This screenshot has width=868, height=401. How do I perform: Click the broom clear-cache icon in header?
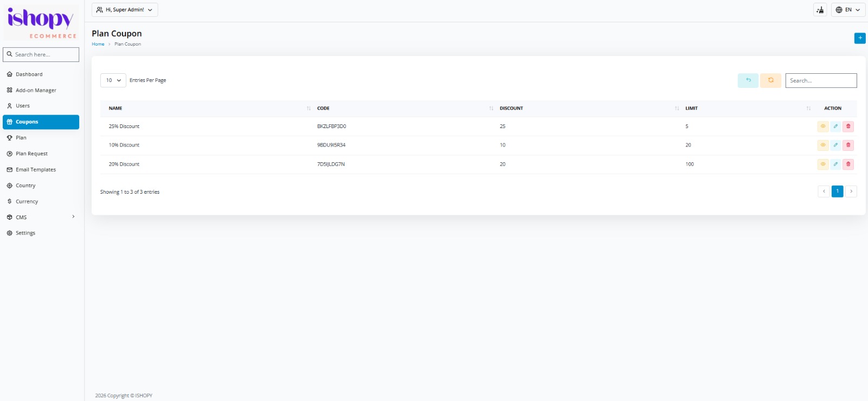(x=820, y=10)
